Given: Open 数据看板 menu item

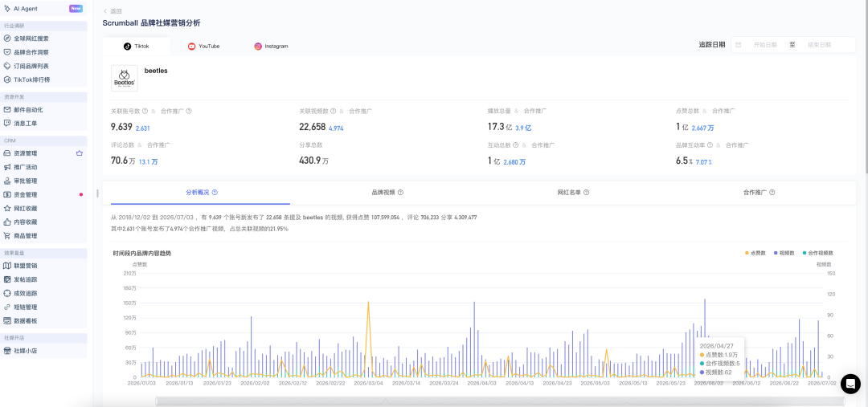Looking at the screenshot, I should 43,321.
